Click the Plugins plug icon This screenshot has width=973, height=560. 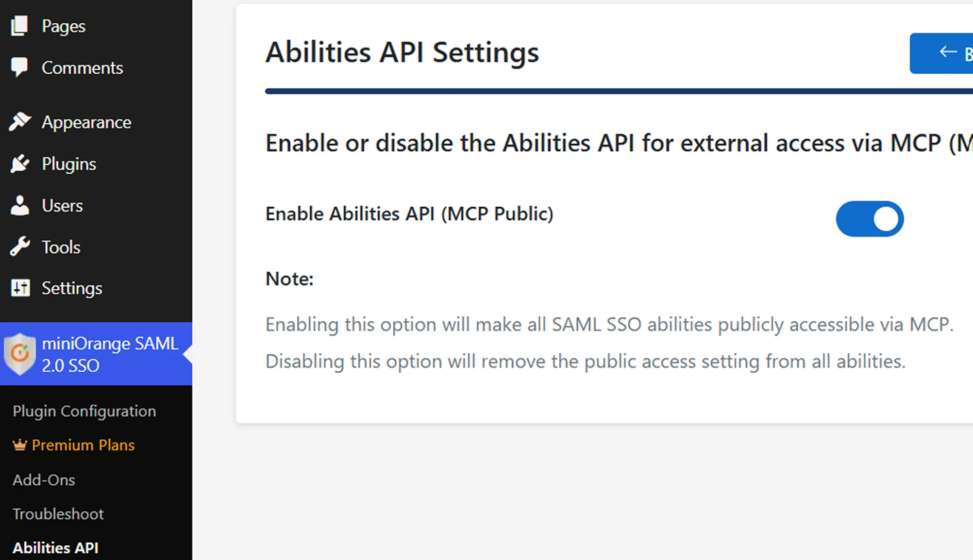click(19, 164)
